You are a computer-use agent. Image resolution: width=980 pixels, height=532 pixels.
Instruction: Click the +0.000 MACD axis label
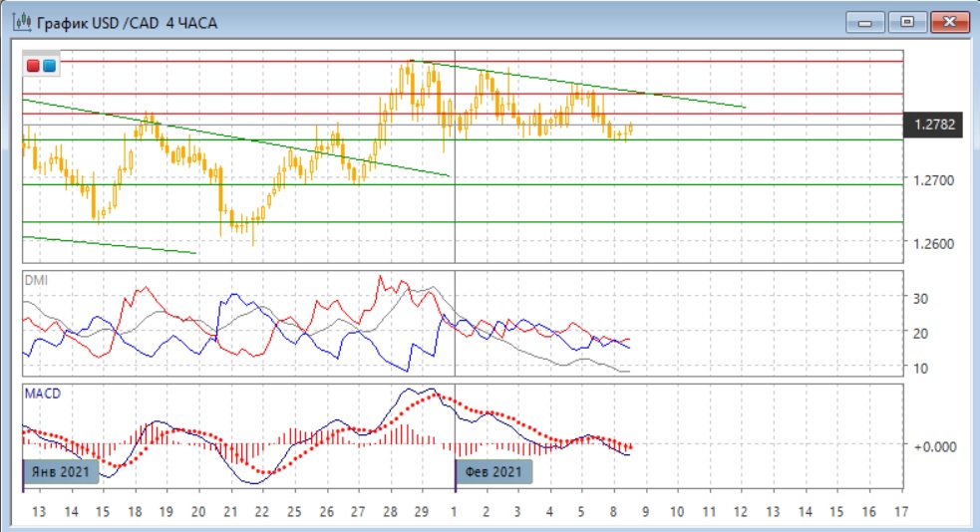tap(934, 445)
